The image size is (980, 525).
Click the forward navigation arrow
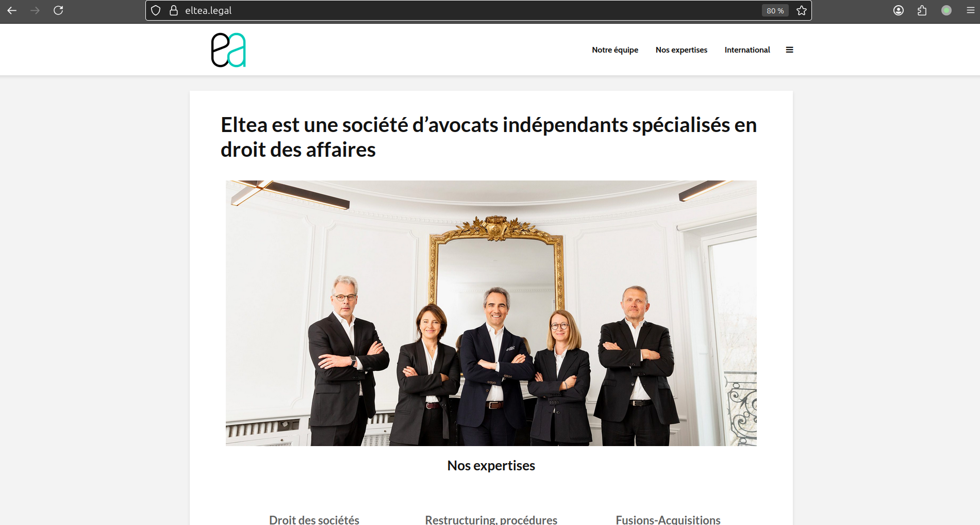[35, 10]
